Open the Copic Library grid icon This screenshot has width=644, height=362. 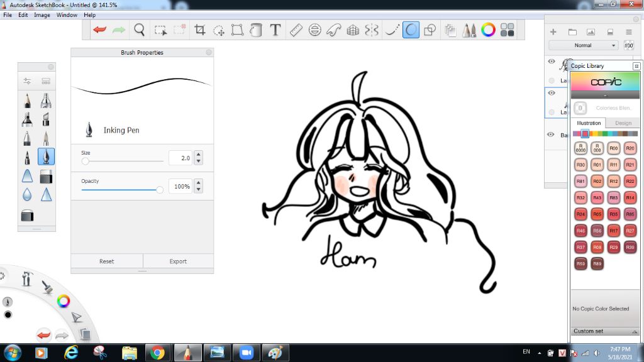[508, 30]
